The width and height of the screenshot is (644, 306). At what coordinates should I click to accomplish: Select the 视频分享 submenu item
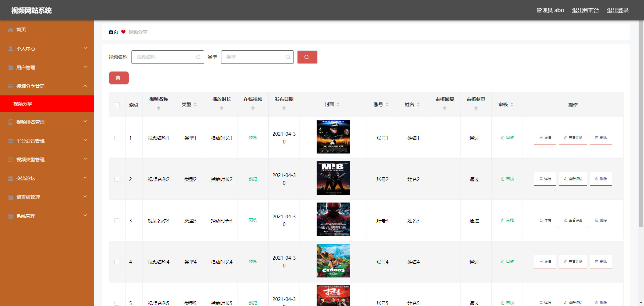point(47,104)
